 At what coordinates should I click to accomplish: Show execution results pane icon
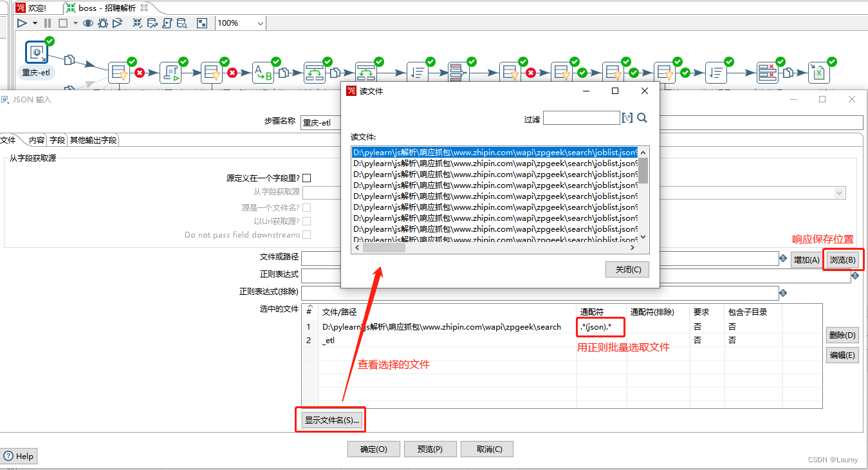202,23
